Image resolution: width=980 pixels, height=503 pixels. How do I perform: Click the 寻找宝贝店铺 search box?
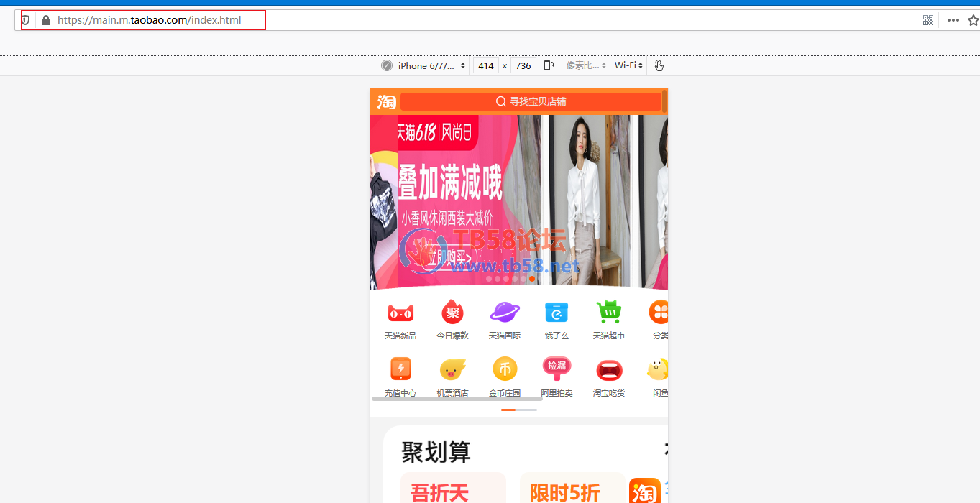coord(531,102)
